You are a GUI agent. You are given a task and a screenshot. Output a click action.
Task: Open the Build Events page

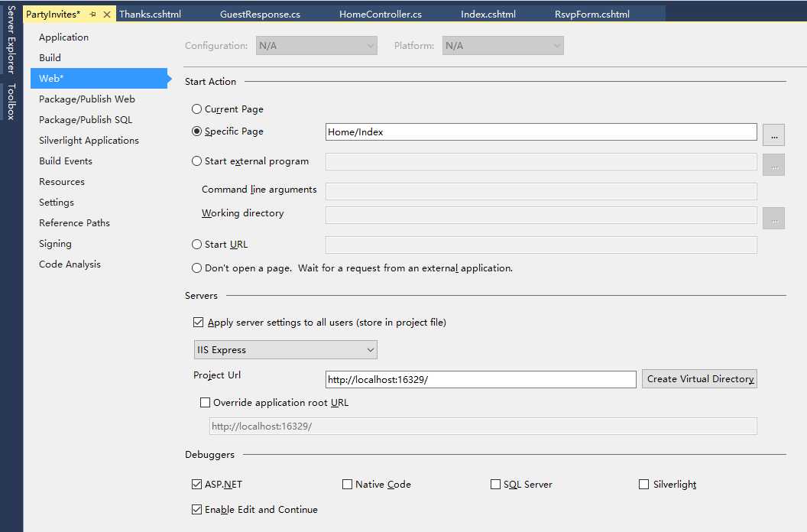coord(66,161)
